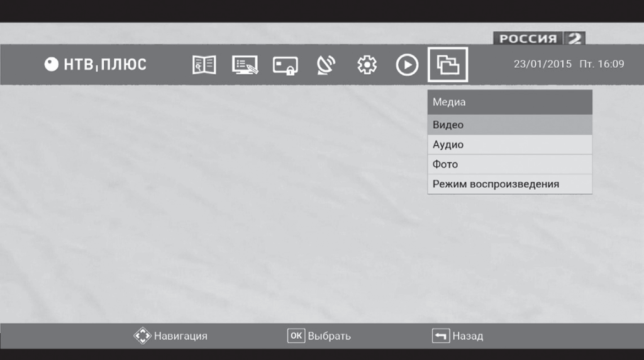Image resolution: width=644 pixels, height=360 pixels.
Task: Open the Фото menu entry
Action: pyautogui.click(x=509, y=165)
